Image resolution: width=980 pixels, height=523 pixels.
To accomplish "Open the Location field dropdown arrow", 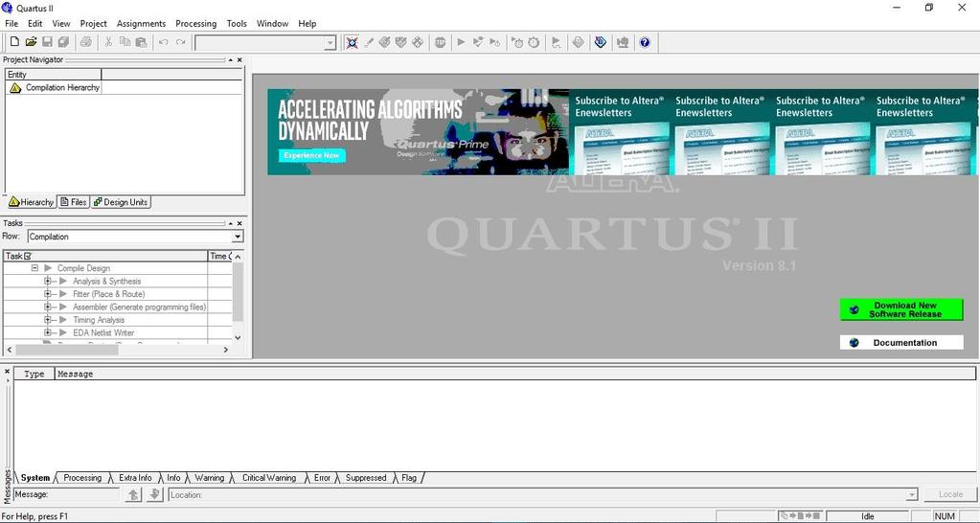I will (x=913, y=495).
